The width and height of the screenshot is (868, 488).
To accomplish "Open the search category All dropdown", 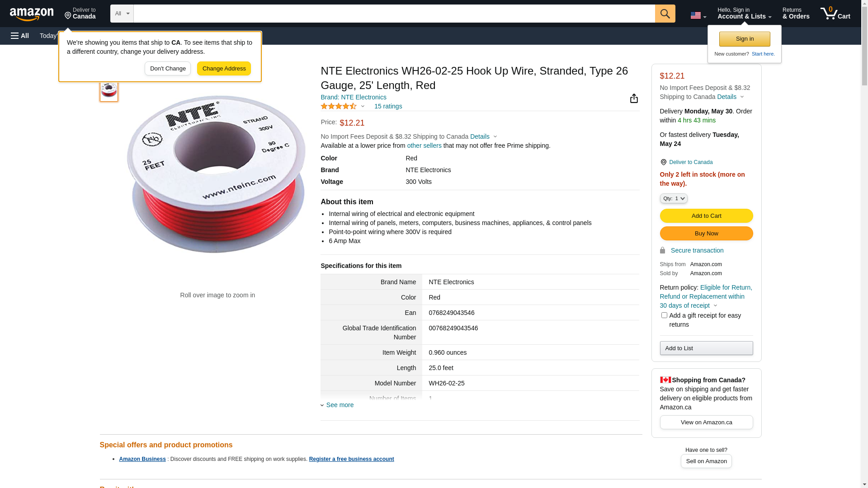I will pyautogui.click(x=122, y=14).
